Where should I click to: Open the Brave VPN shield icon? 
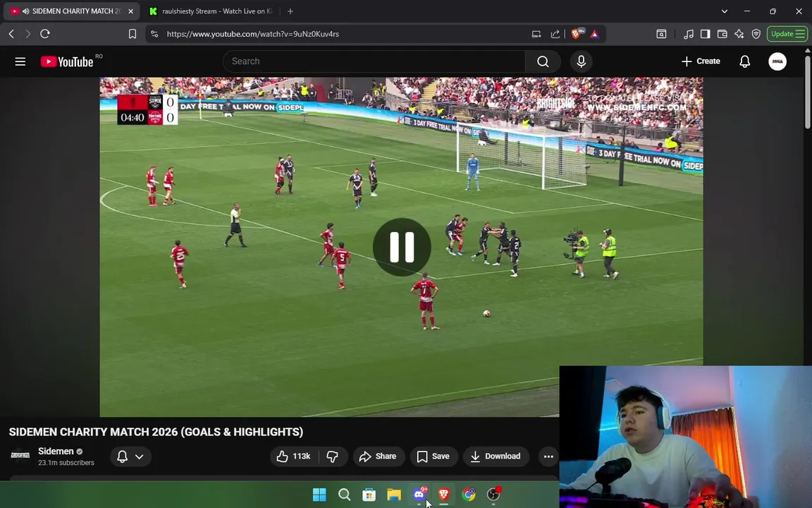[756, 34]
